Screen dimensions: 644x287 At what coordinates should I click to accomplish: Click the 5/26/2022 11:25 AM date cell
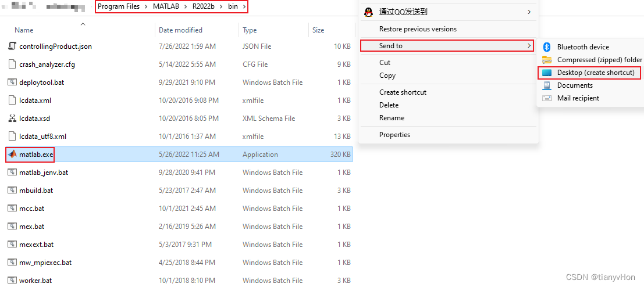coord(189,155)
